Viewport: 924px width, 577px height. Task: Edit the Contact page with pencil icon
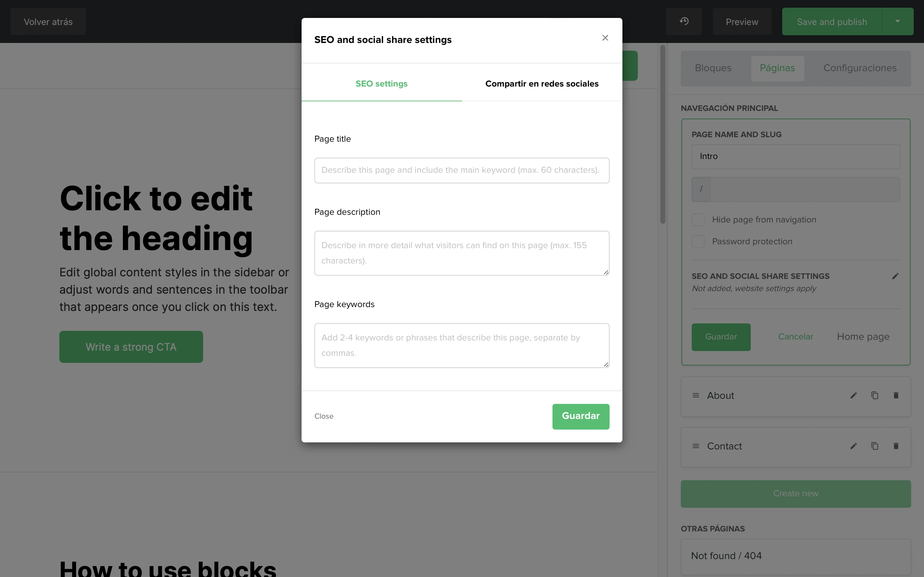click(x=853, y=446)
